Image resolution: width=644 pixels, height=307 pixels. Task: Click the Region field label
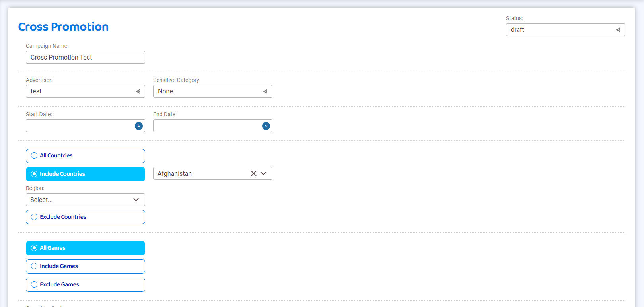pyautogui.click(x=35, y=188)
